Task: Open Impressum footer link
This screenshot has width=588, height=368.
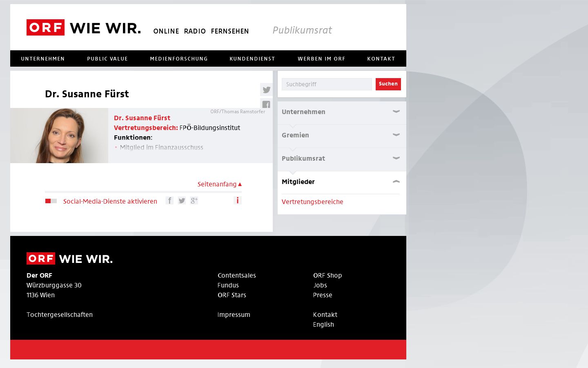Action: coord(234,314)
